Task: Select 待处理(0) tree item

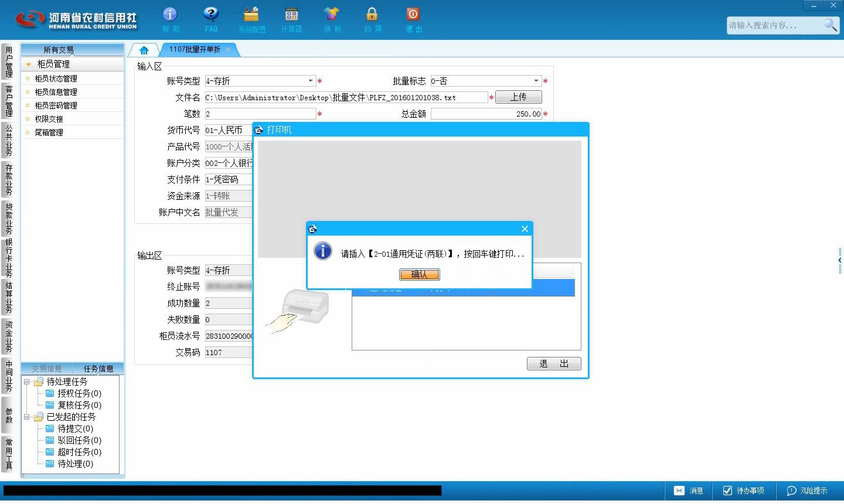Action: click(75, 464)
